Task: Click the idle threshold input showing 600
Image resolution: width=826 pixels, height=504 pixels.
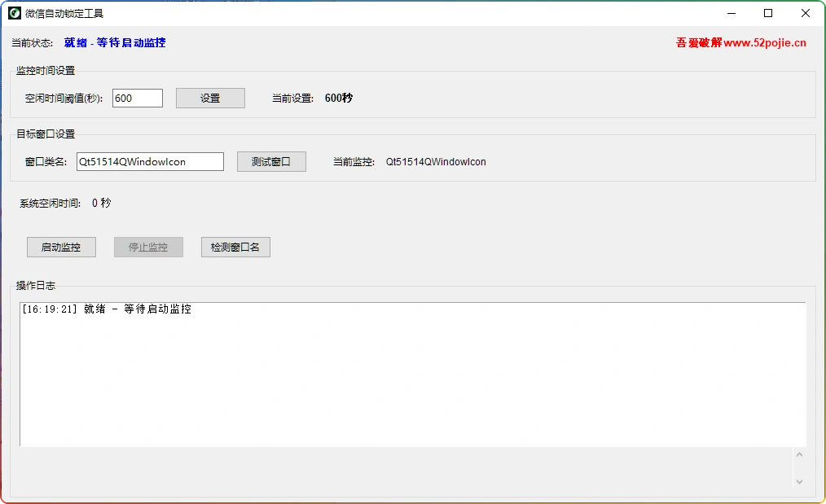Action: [137, 98]
